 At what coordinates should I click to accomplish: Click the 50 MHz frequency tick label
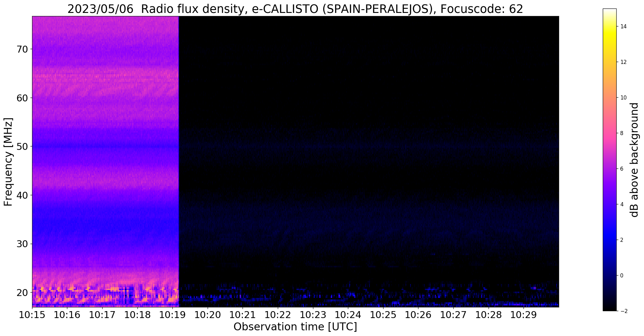point(22,146)
